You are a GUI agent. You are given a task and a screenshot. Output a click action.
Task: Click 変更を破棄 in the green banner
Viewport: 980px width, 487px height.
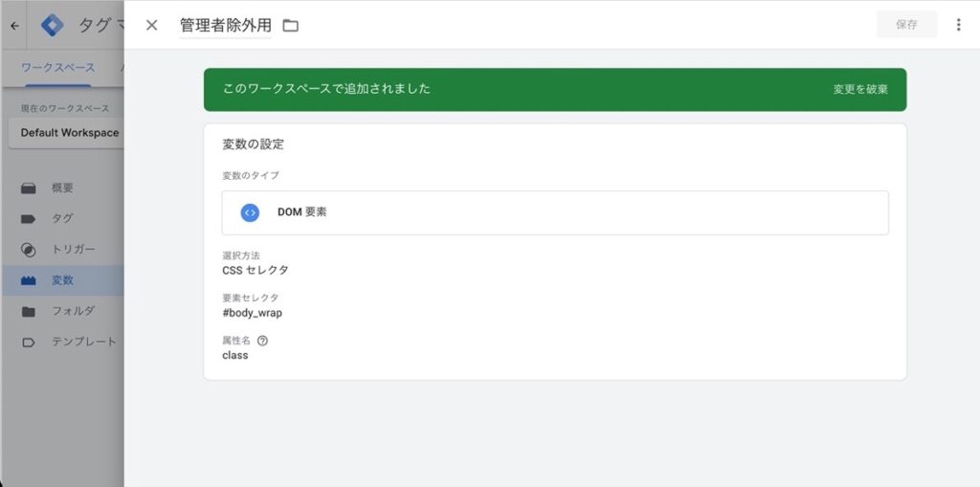(860, 89)
